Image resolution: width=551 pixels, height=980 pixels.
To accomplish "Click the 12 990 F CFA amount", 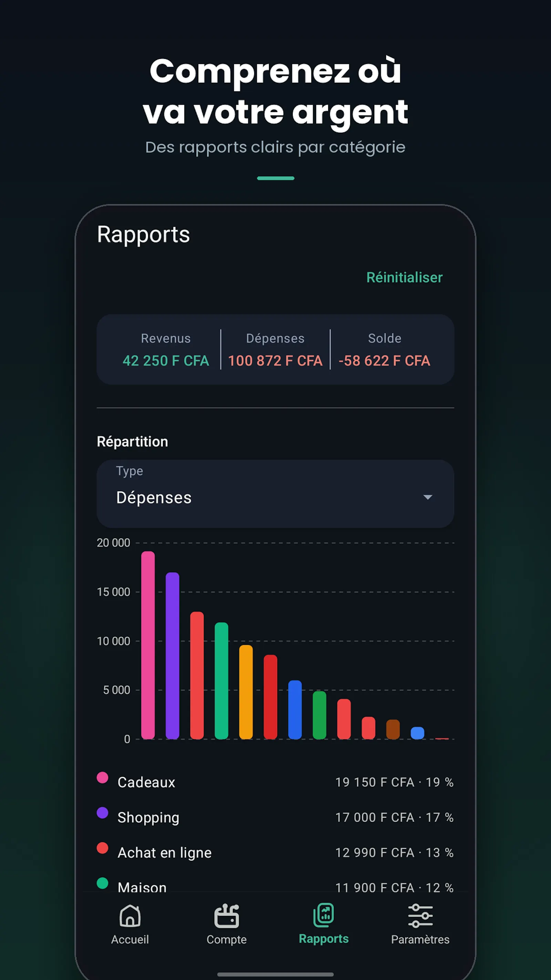I will pyautogui.click(x=375, y=853).
